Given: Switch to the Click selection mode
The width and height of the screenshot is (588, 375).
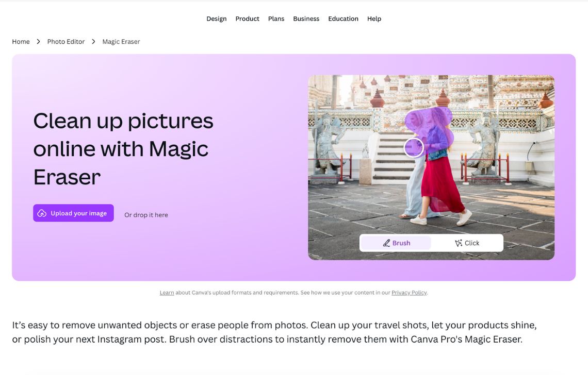Looking at the screenshot, I should pos(467,243).
